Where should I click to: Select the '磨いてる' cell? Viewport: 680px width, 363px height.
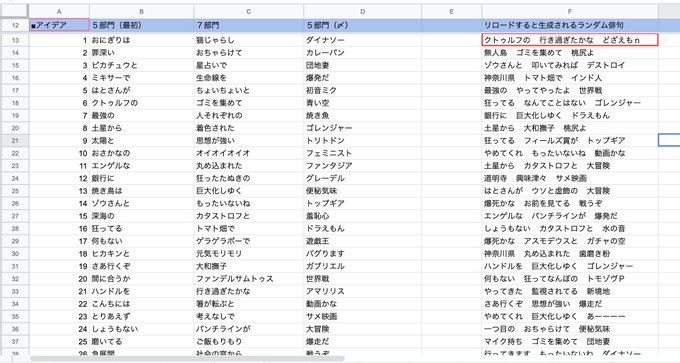(x=141, y=342)
